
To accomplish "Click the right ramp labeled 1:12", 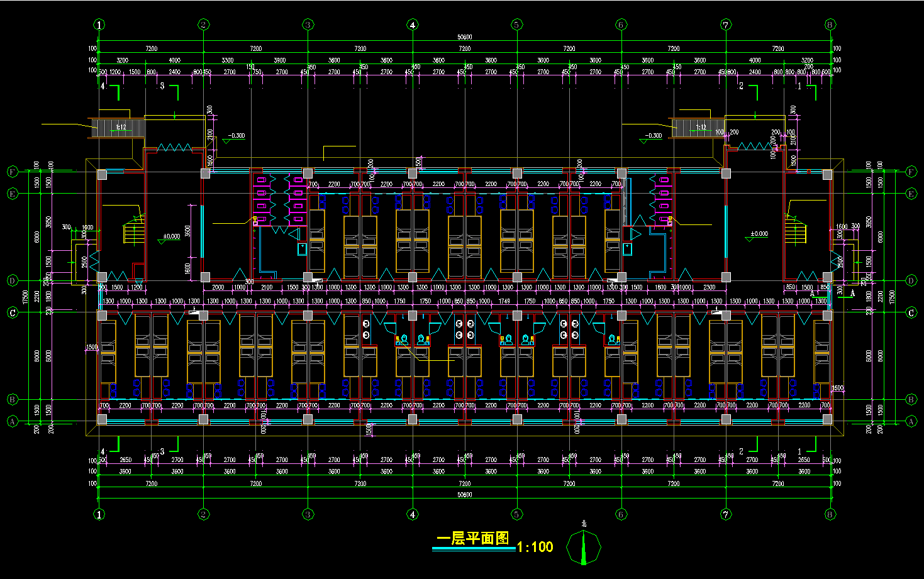I will pyautogui.click(x=698, y=128).
